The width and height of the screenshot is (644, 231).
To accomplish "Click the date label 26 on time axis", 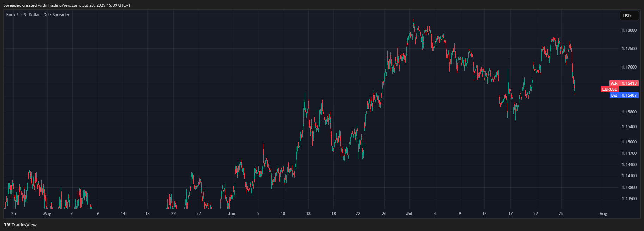I will click(384, 214).
